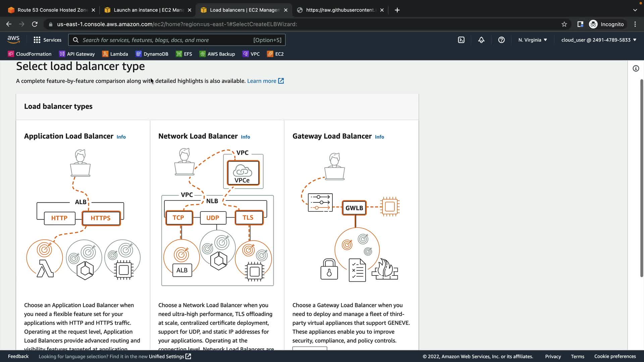This screenshot has height=362, width=644.
Task: Open AWS CloudShell icon
Action: click(461, 40)
